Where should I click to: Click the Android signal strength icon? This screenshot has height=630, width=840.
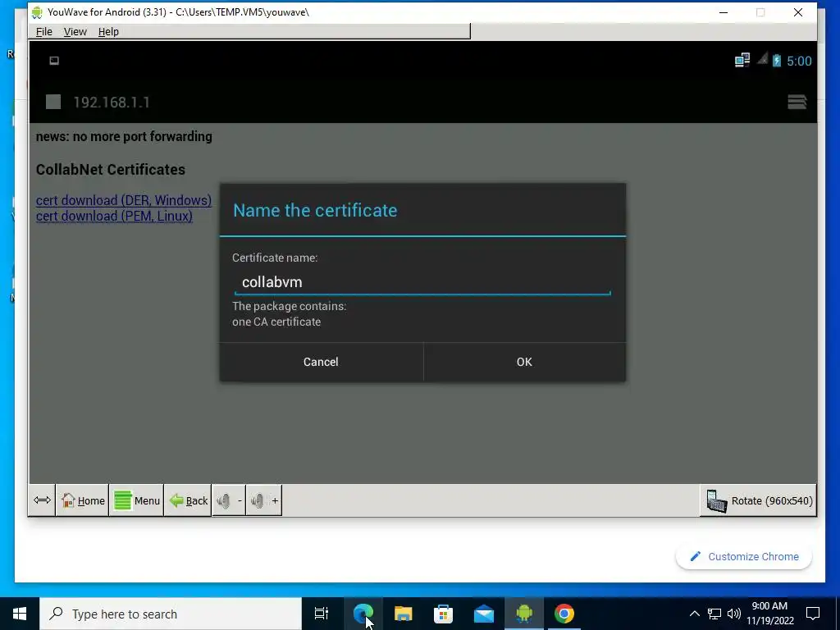pos(762,59)
